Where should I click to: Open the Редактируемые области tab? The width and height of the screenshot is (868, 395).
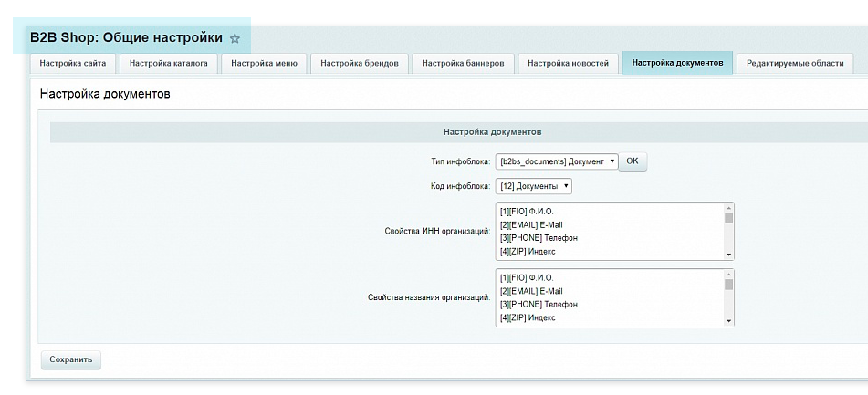[x=795, y=64]
